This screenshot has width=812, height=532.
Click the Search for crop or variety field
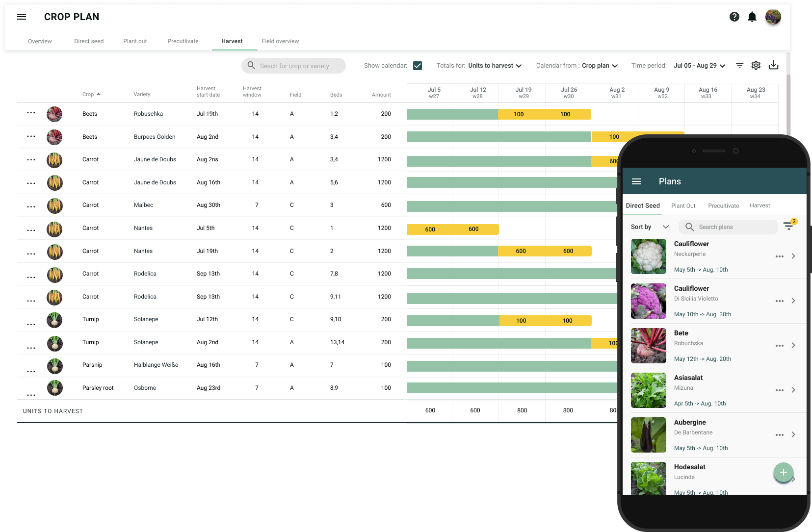[x=293, y=66]
